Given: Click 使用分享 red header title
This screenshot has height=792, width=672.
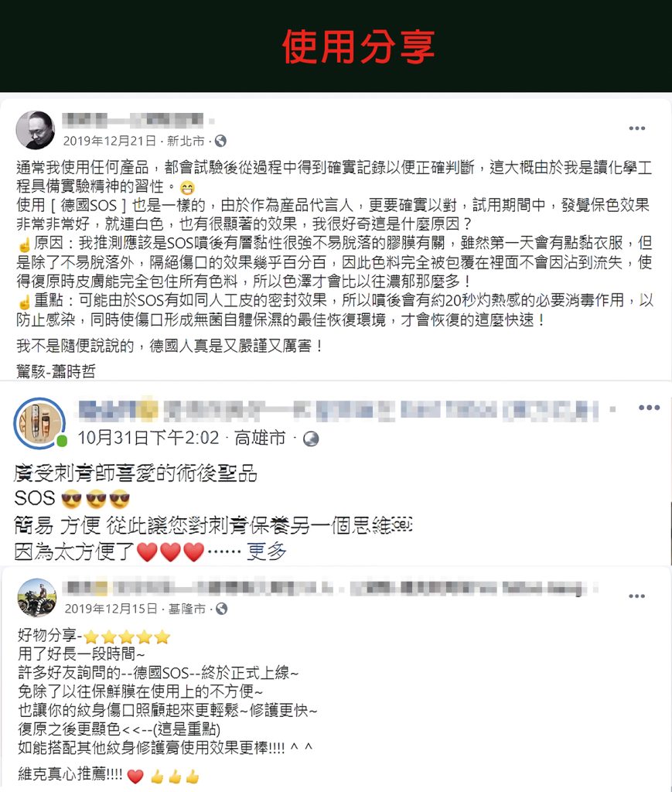Looking at the screenshot, I should point(359,47).
